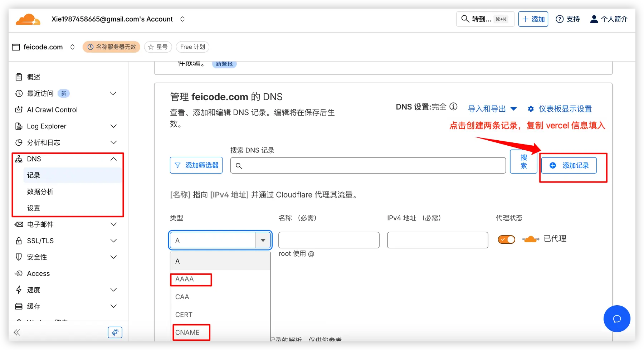Open the 支持 help menu
The height and width of the screenshot is (350, 644).
click(568, 19)
